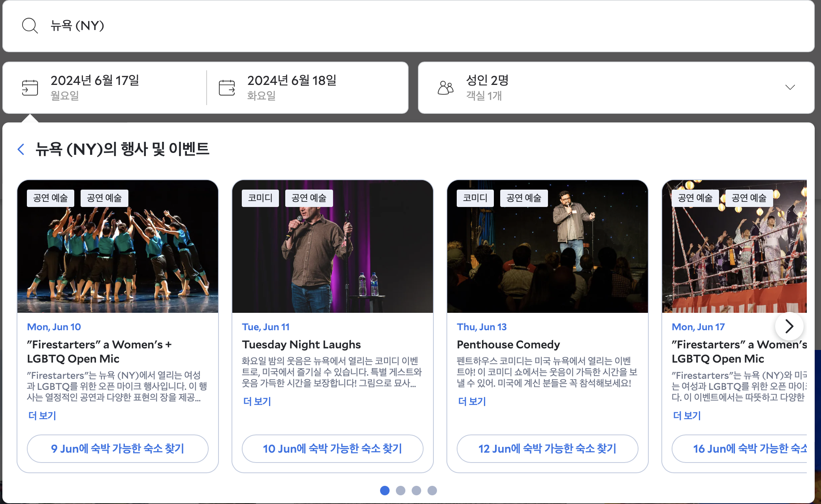The width and height of the screenshot is (821, 504).
Task: Click the guests people icon
Action: [445, 88]
